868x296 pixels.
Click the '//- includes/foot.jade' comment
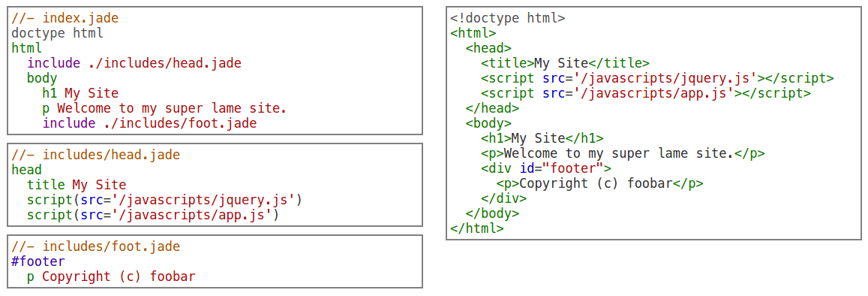pos(96,246)
